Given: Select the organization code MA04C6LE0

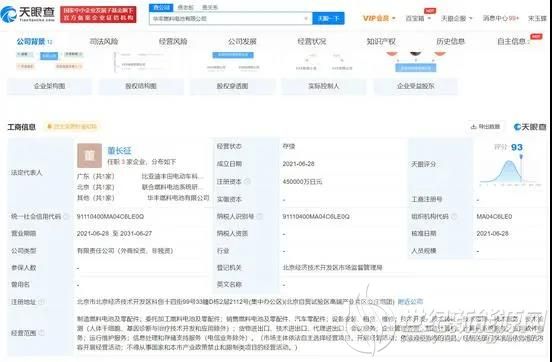Looking at the screenshot, I should point(494,217).
